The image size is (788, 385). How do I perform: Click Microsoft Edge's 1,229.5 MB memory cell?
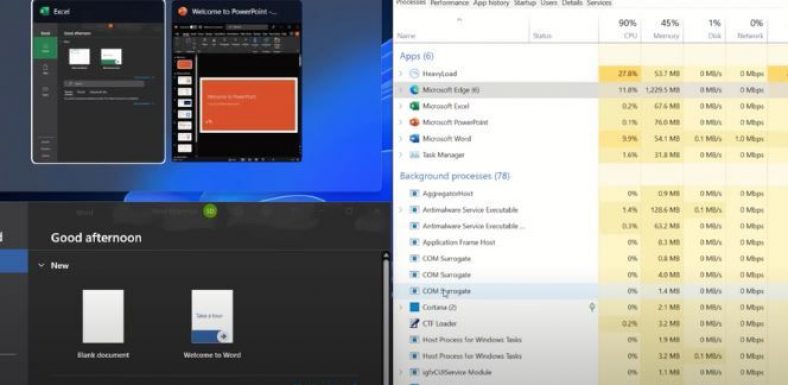(x=662, y=90)
